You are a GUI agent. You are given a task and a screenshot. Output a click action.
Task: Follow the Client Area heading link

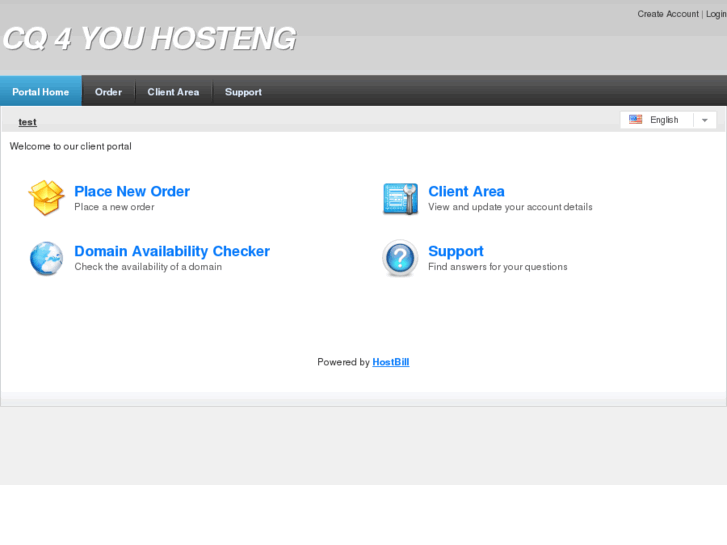(x=466, y=191)
